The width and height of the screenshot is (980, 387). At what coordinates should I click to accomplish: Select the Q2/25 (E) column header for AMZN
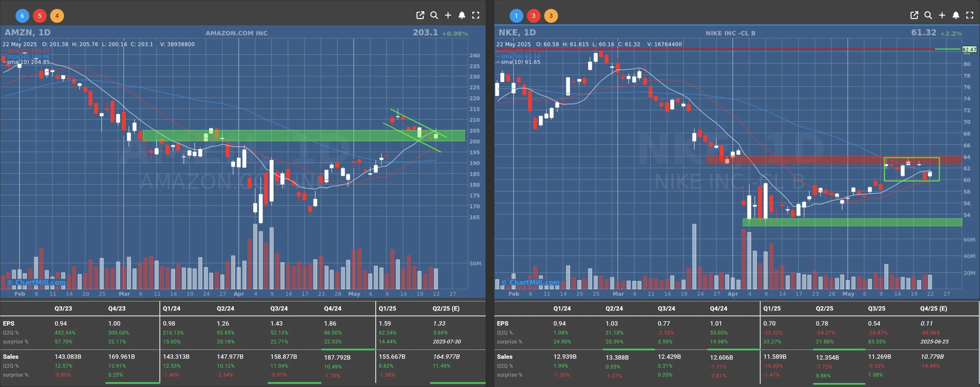tap(446, 308)
